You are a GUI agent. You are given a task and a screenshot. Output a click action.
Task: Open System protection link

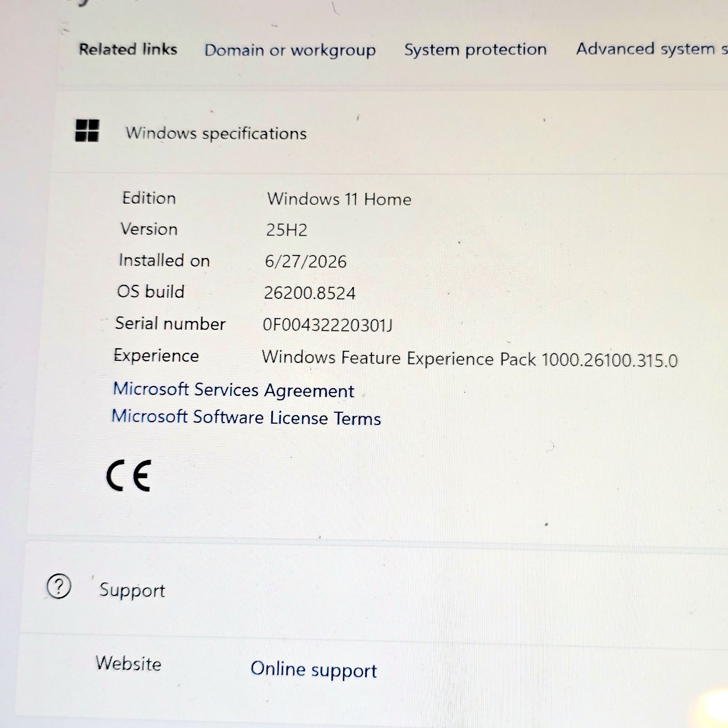click(475, 50)
